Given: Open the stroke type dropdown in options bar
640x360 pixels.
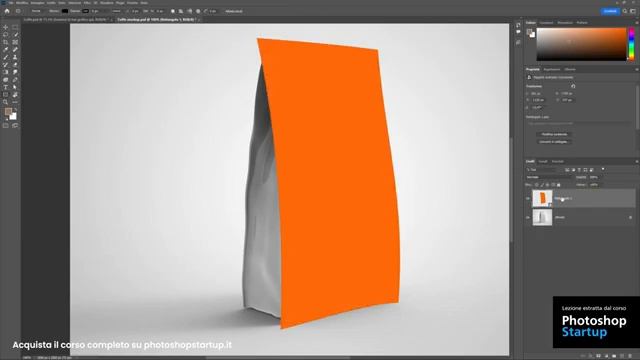Looking at the screenshot, I should [118, 11].
